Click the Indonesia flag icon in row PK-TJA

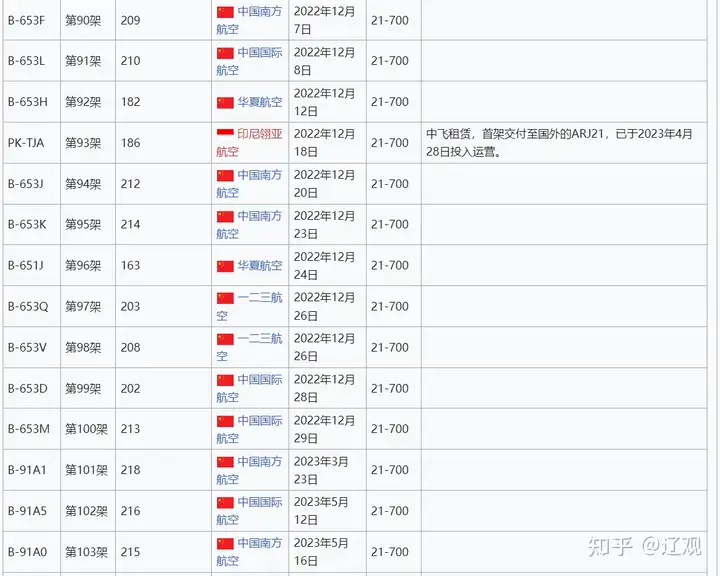click(x=225, y=135)
